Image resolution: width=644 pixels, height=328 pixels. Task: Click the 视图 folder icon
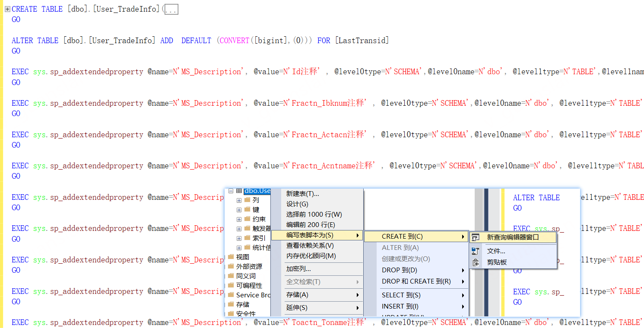click(231, 257)
